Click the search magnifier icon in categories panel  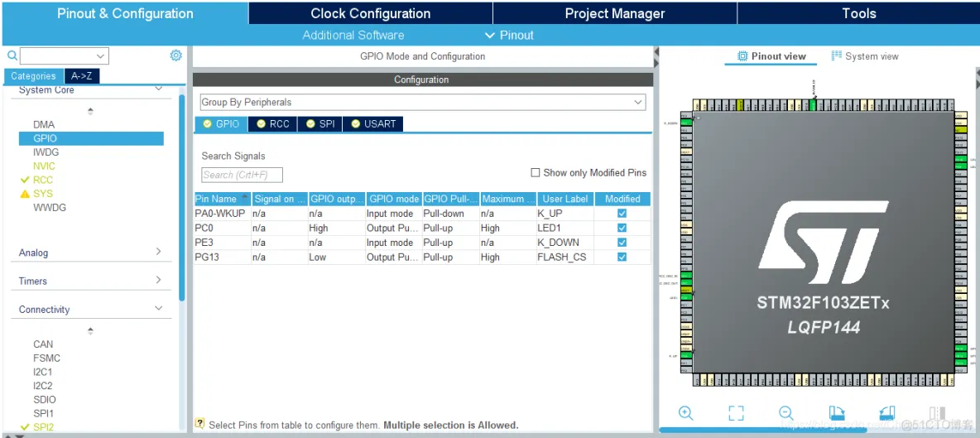click(x=12, y=55)
